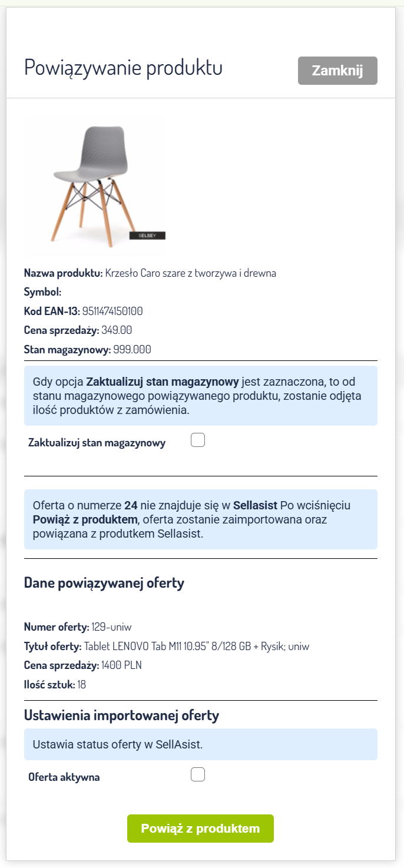Click the Ustawienia importowanej oferty heading

pyautogui.click(x=121, y=715)
